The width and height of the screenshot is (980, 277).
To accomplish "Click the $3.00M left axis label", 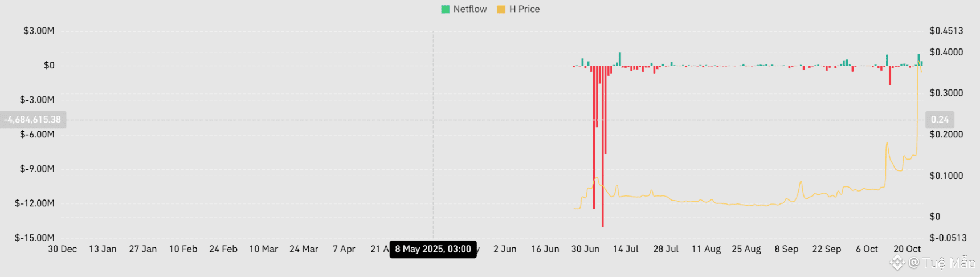I will (39, 31).
